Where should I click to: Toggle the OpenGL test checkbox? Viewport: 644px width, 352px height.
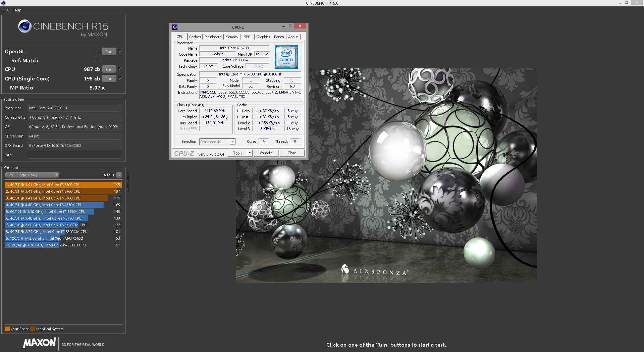(x=120, y=51)
